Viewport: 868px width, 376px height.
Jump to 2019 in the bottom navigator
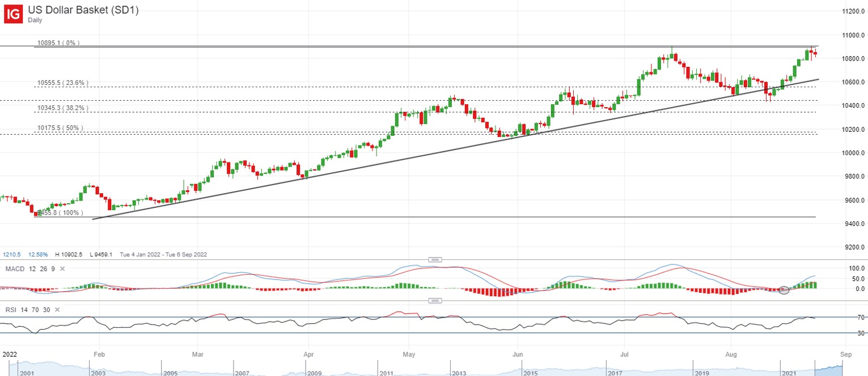point(701,373)
